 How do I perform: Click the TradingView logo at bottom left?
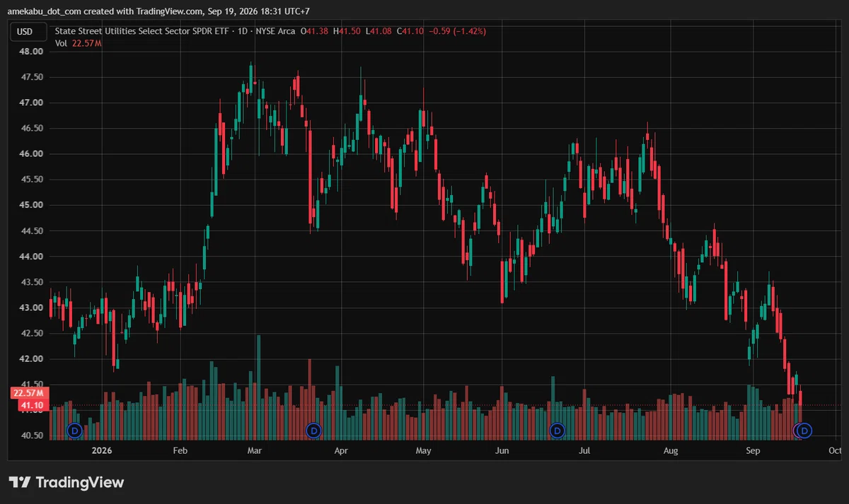(67, 482)
